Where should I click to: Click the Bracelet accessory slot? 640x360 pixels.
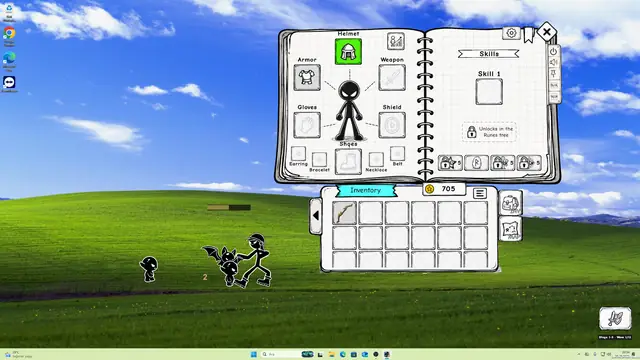tap(319, 159)
